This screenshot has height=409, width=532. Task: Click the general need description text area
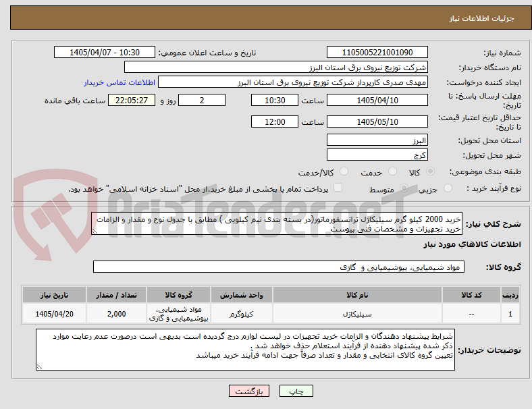pyautogui.click(x=277, y=224)
